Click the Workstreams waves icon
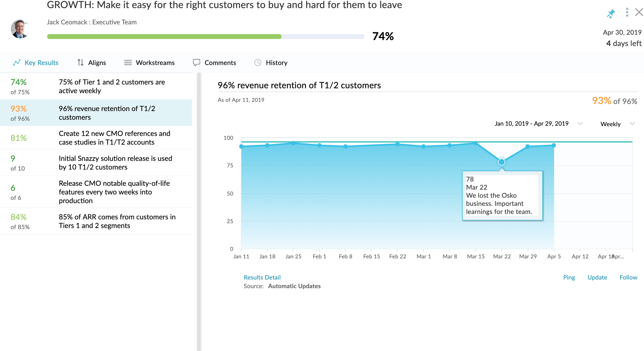Image resolution: width=644 pixels, height=351 pixels. [x=128, y=62]
